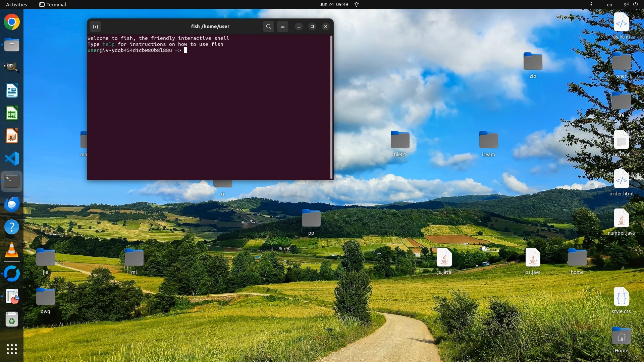The image size is (644, 362).
Task: Open the Terminal app menu in the top bar
Action: pyautogui.click(x=53, y=4)
